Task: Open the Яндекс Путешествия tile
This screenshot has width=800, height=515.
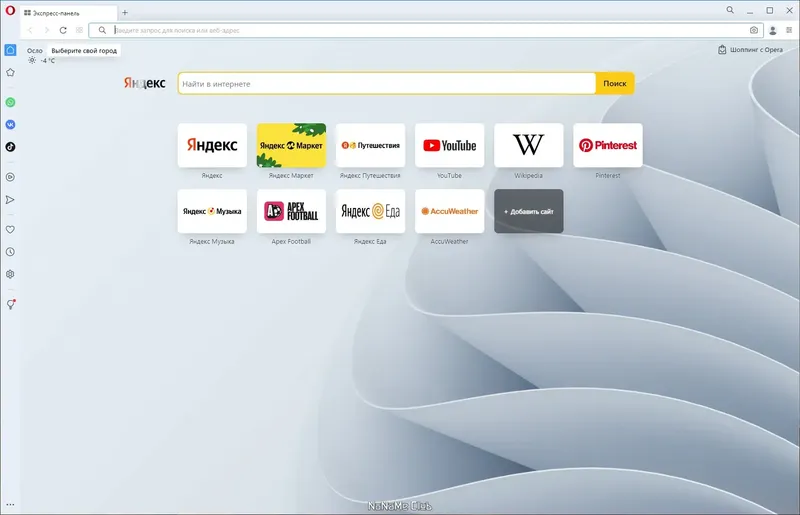Action: pyautogui.click(x=370, y=145)
